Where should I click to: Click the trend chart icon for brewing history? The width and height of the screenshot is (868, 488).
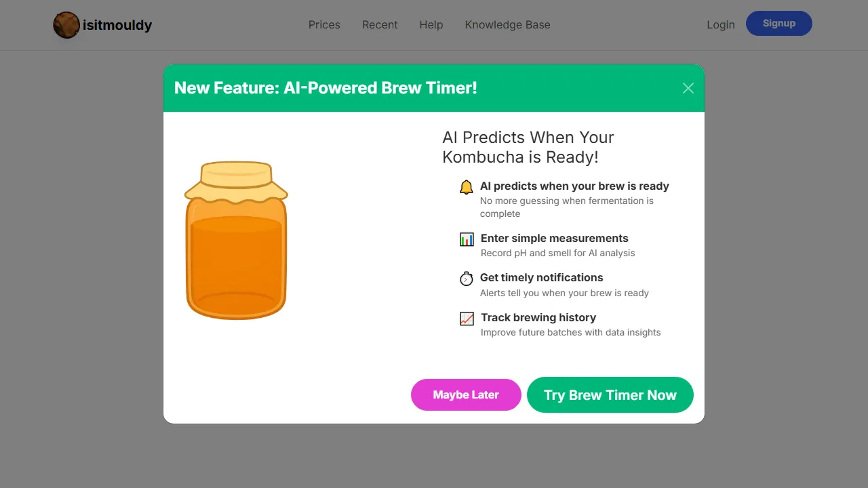pos(467,319)
